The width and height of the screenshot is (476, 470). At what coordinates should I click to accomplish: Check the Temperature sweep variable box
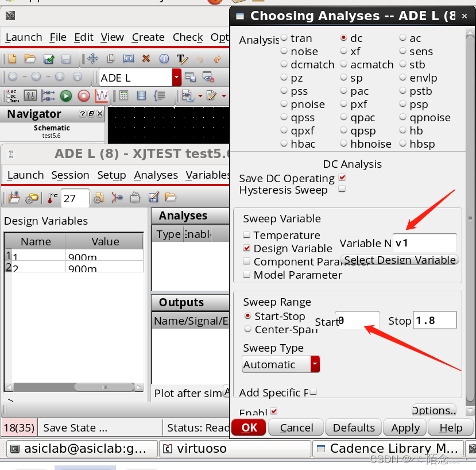tap(247, 234)
